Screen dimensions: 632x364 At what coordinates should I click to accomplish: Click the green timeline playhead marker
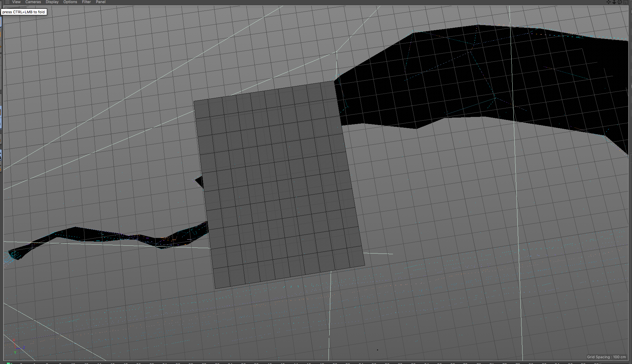pos(8,363)
